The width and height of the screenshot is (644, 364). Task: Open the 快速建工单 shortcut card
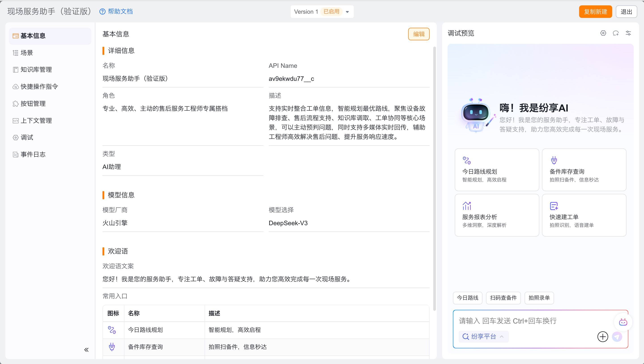584,215
